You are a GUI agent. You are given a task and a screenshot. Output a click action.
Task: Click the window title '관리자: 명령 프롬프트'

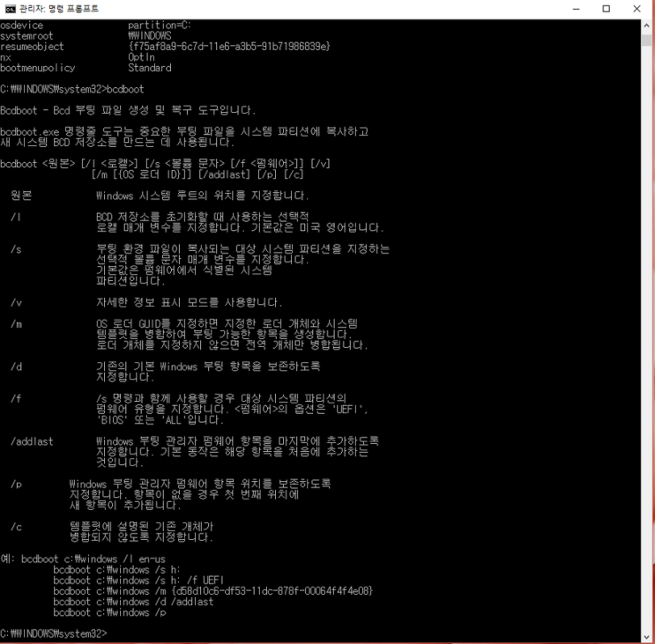pyautogui.click(x=59, y=9)
